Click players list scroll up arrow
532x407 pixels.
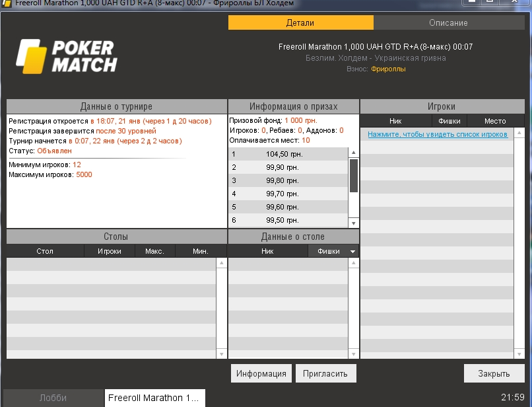[x=519, y=133]
